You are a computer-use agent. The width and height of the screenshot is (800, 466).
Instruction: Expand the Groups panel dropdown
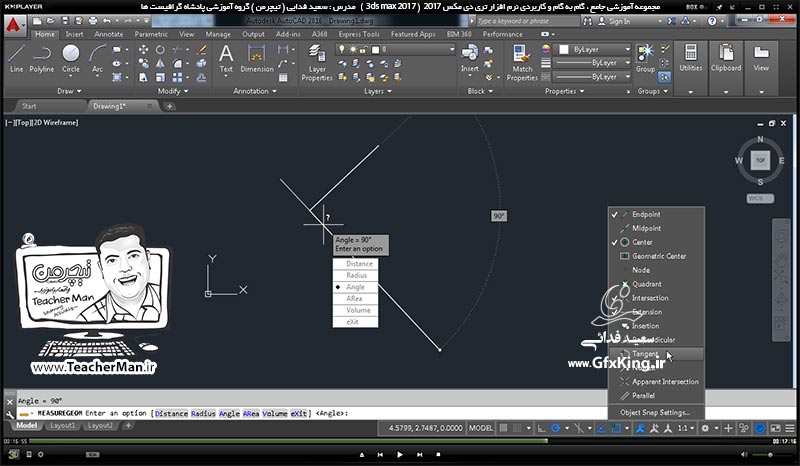click(x=653, y=91)
